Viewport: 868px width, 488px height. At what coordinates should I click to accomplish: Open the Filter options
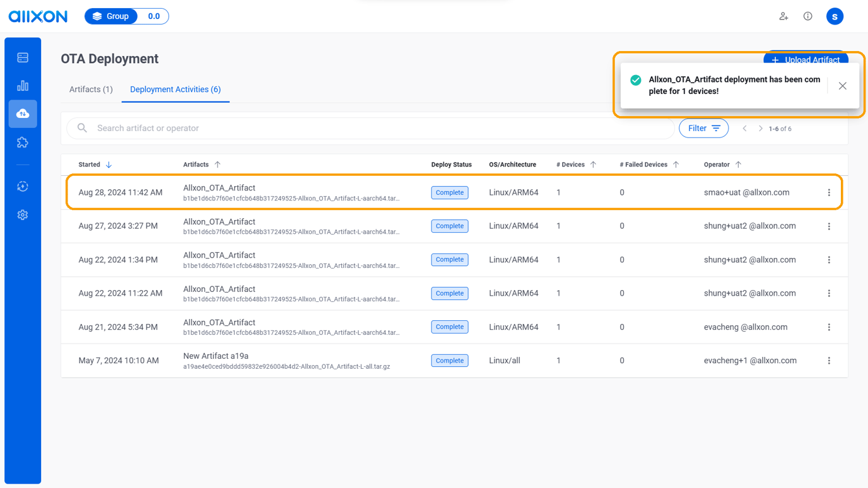pyautogui.click(x=703, y=128)
